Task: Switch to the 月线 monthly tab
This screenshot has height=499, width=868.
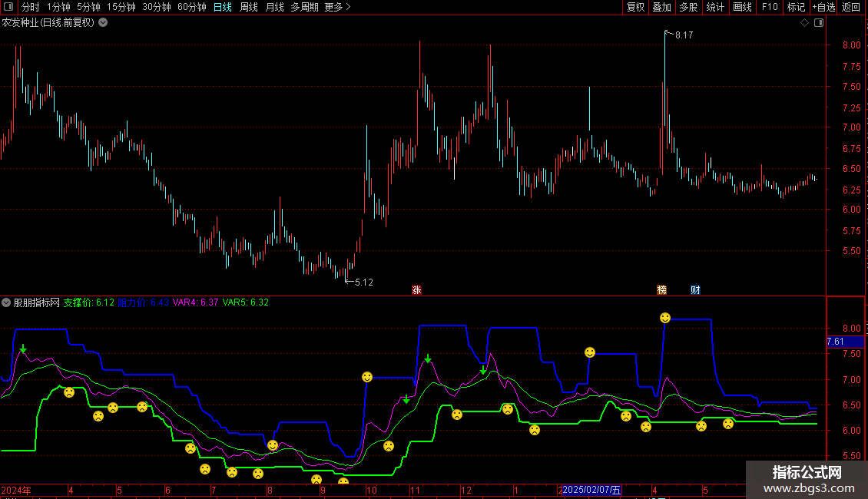Action: point(274,7)
